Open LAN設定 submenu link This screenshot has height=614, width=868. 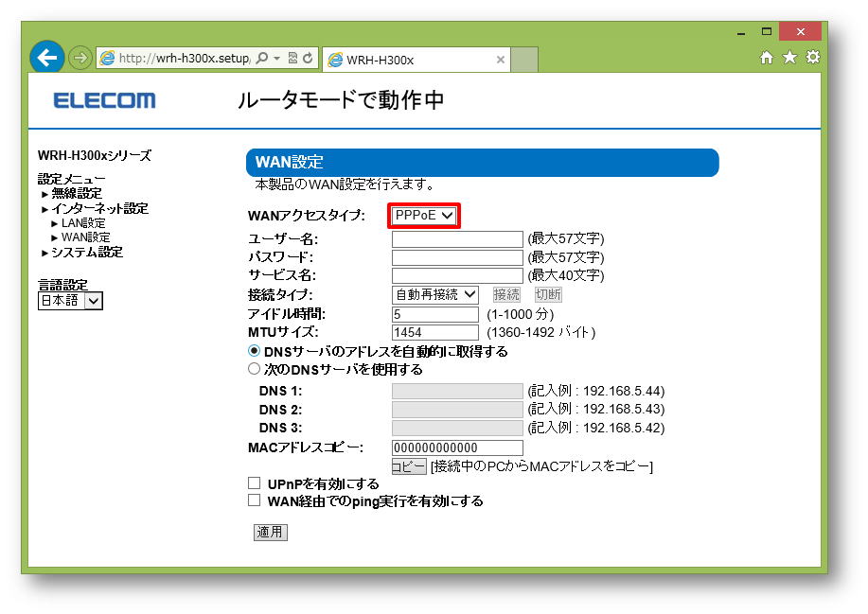[x=83, y=223]
